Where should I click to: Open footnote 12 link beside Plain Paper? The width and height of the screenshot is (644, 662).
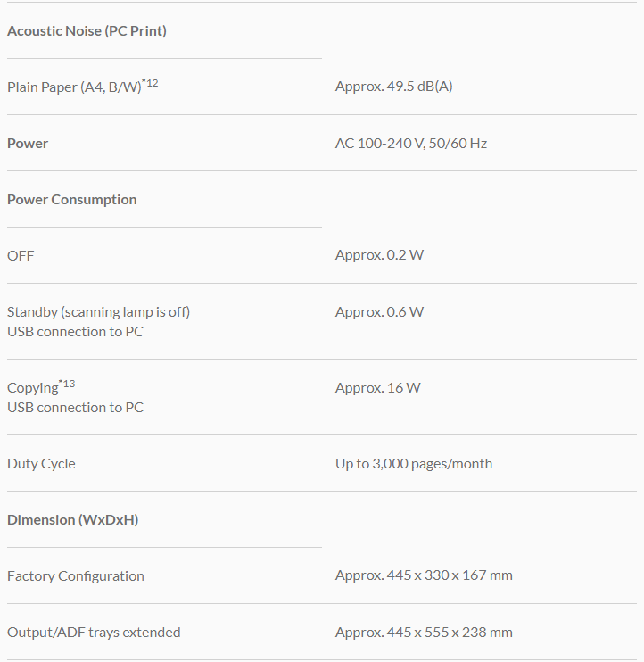click(x=152, y=83)
